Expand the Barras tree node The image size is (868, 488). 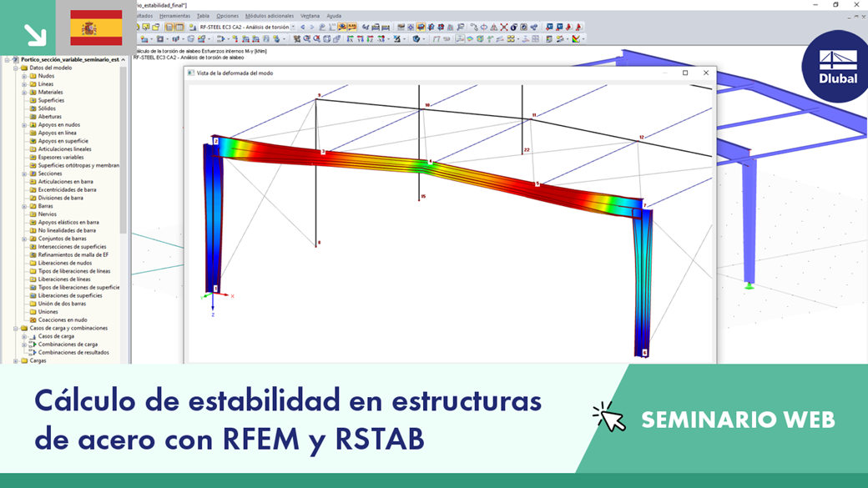pyautogui.click(x=24, y=206)
